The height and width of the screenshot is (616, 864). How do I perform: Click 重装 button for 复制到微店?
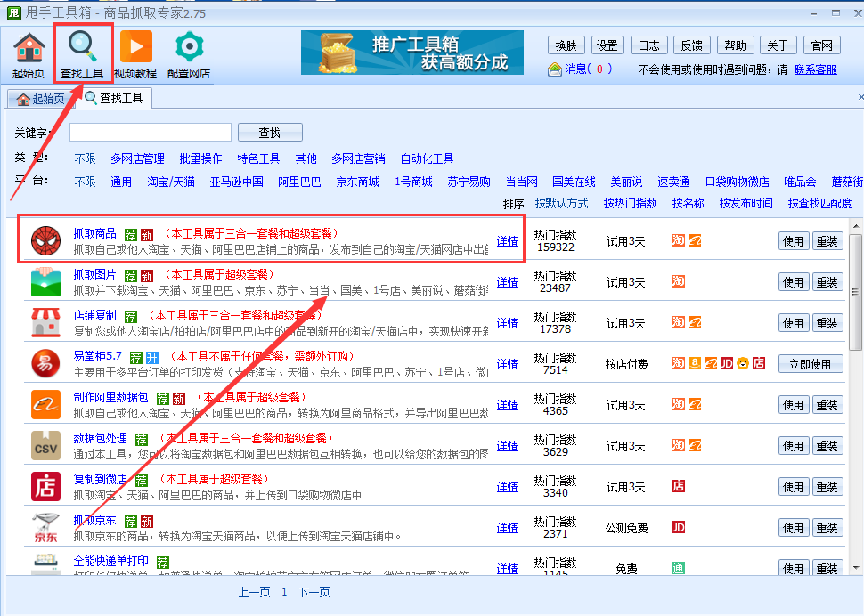point(827,487)
